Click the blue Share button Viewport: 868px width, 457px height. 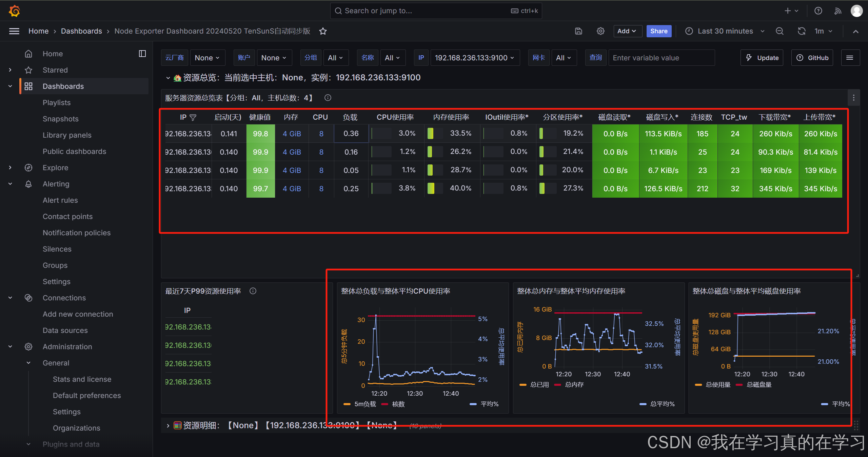point(659,31)
